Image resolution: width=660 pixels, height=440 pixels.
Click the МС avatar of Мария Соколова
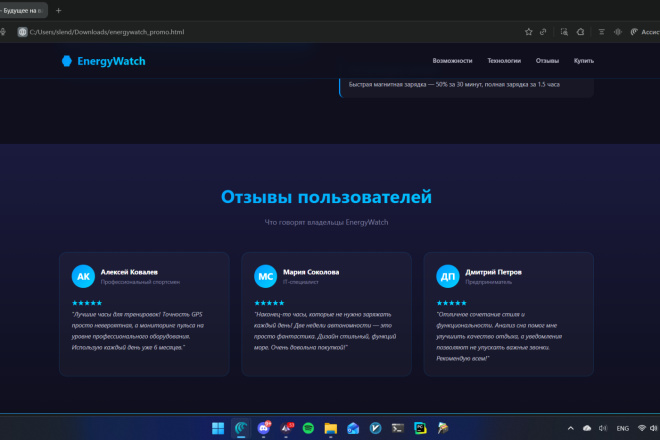(x=266, y=276)
